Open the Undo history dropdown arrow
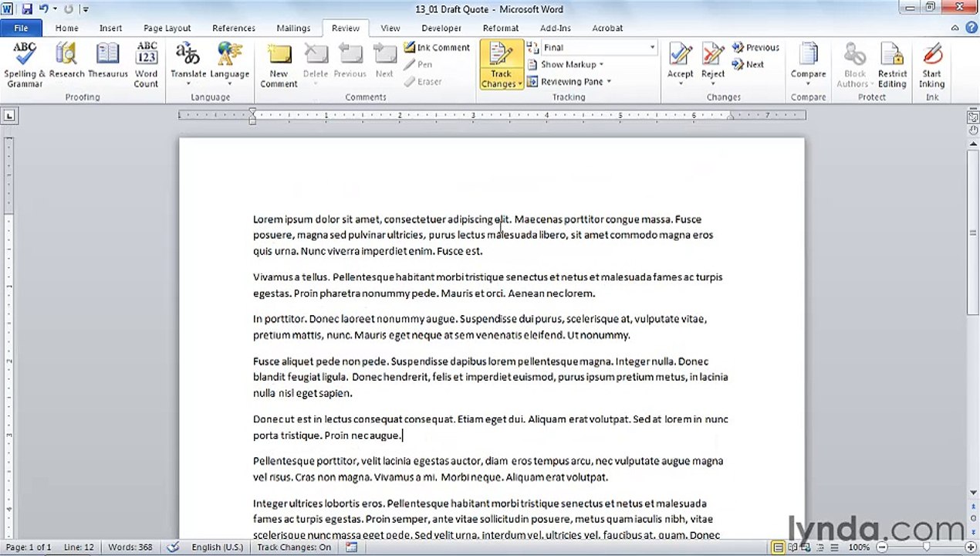The width and height of the screenshot is (980, 556). pyautogui.click(x=55, y=9)
